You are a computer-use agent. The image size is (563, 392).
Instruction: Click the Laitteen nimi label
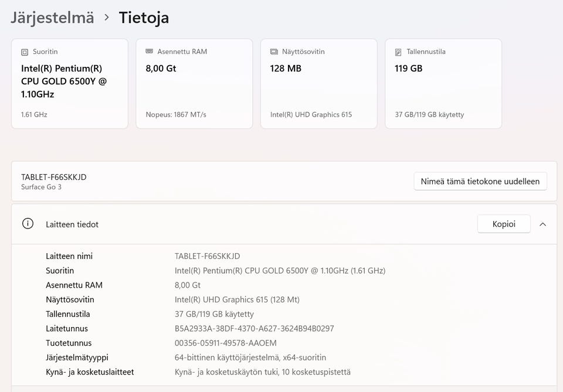(x=69, y=257)
